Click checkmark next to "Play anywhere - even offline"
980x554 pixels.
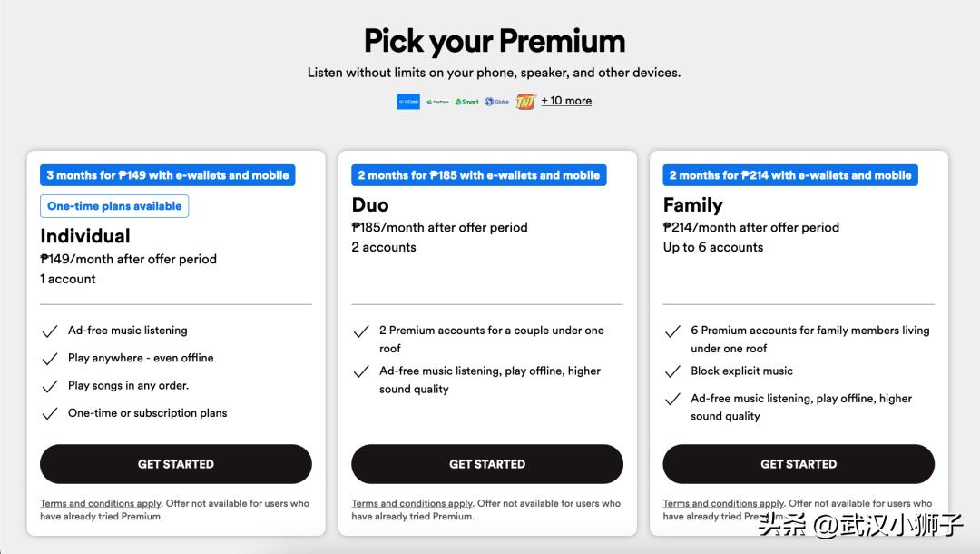coord(50,359)
